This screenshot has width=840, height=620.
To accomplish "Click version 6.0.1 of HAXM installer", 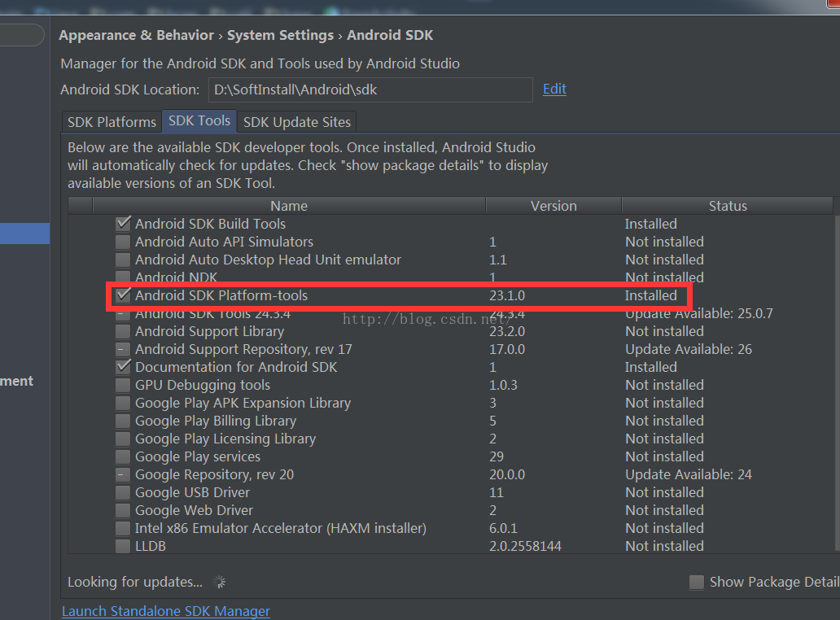I will pos(503,528).
